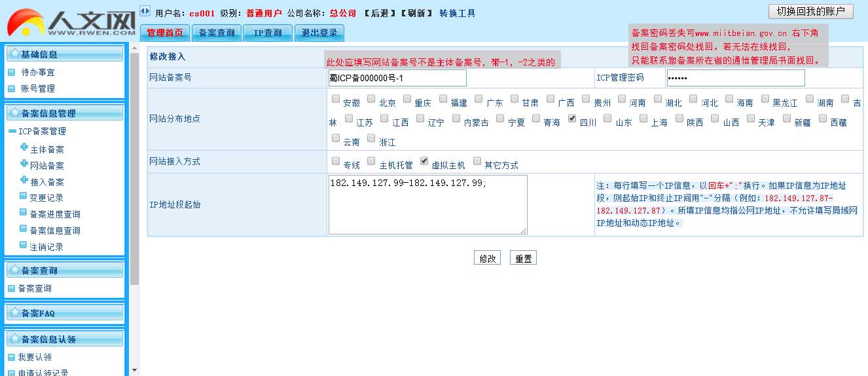Click the 切换回我的账户 button
The width and height of the screenshot is (868, 376).
(810, 11)
